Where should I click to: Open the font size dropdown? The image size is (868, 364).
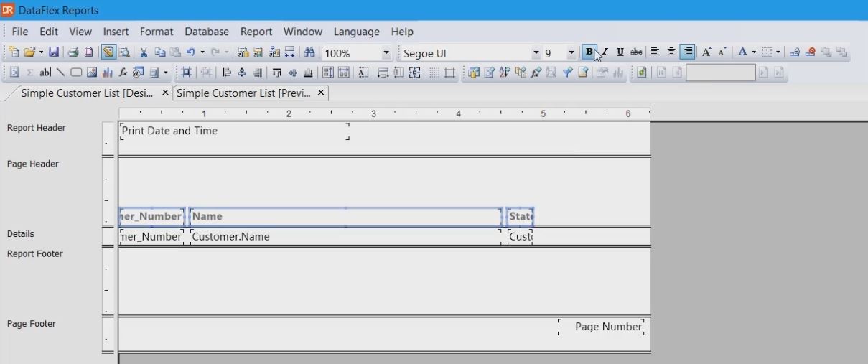coord(571,53)
